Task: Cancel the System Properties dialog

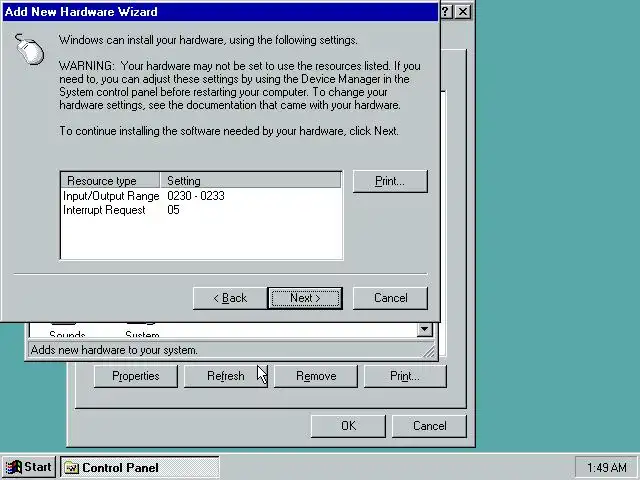Action: [429, 426]
